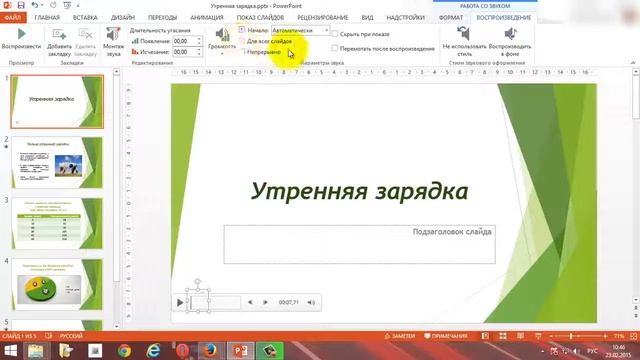
Task: Open undo history dropdown arrow
Action: click(42, 5)
